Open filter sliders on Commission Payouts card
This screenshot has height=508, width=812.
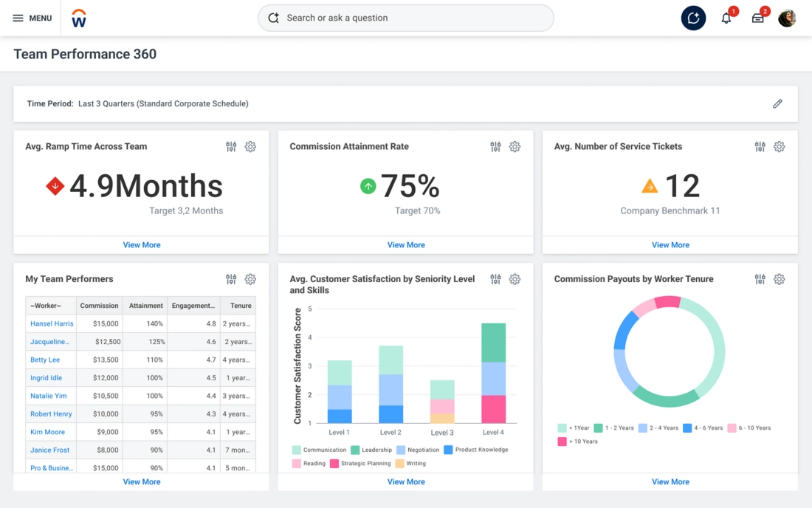760,279
